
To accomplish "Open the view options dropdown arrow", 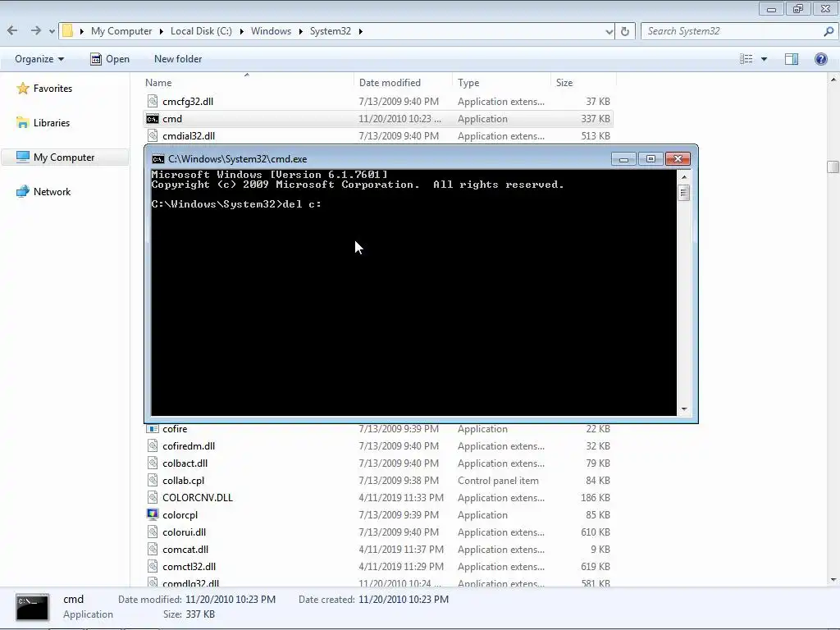I will (764, 59).
